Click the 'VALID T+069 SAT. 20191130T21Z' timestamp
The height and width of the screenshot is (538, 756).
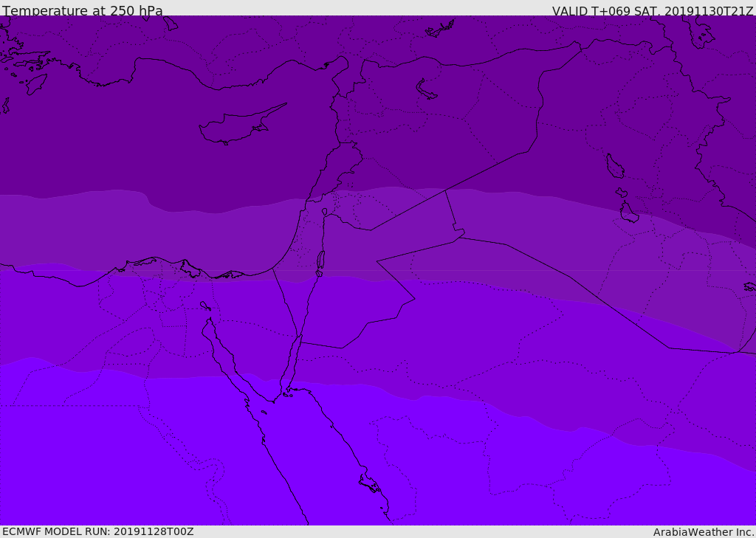point(653,11)
